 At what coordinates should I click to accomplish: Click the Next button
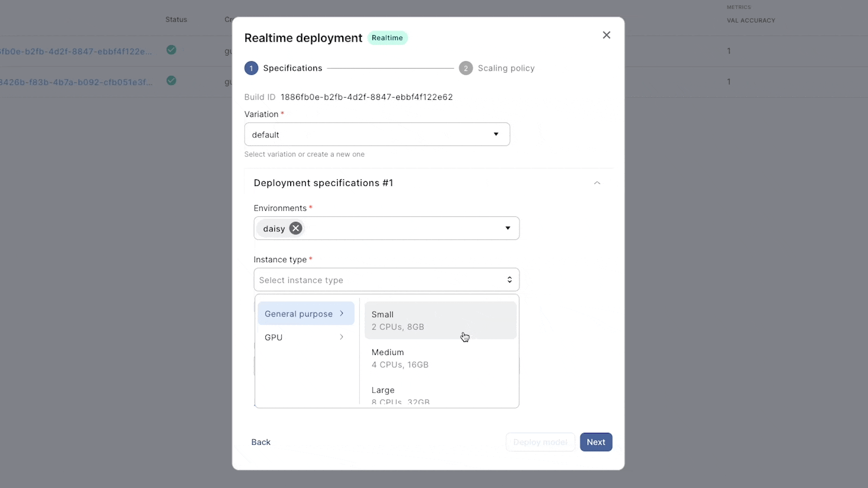(596, 442)
